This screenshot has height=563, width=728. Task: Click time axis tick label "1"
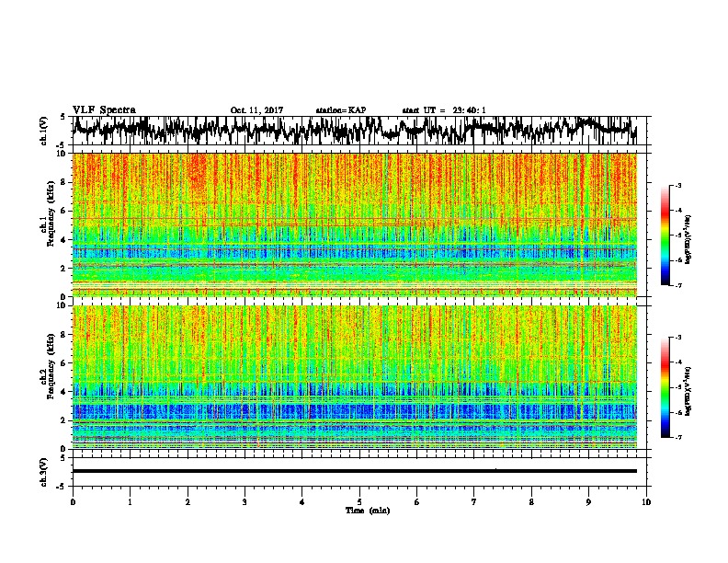click(130, 502)
